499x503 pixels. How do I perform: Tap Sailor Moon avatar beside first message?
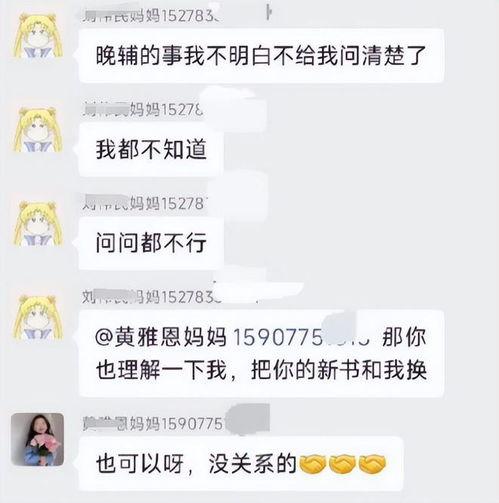tap(38, 36)
